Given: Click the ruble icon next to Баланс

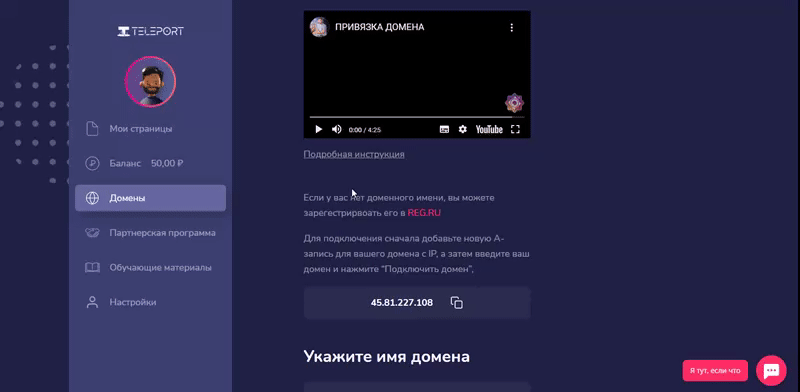Looking at the screenshot, I should pos(92,163).
